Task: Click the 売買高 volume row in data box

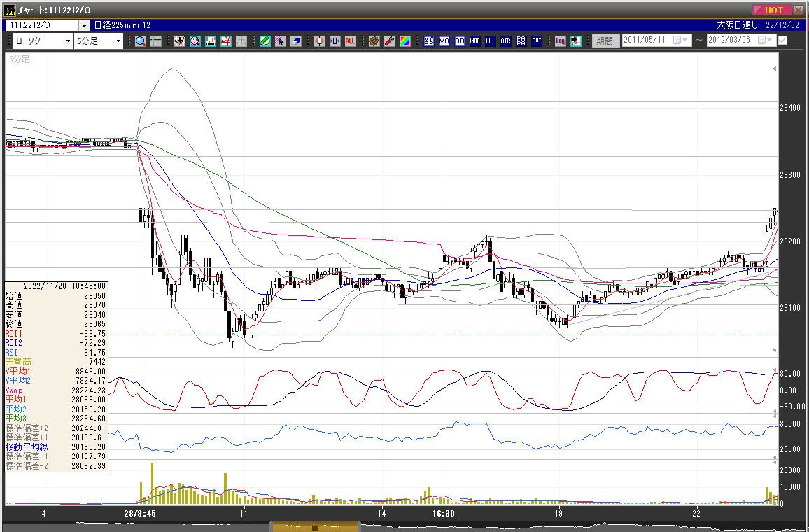Action: 56,362
